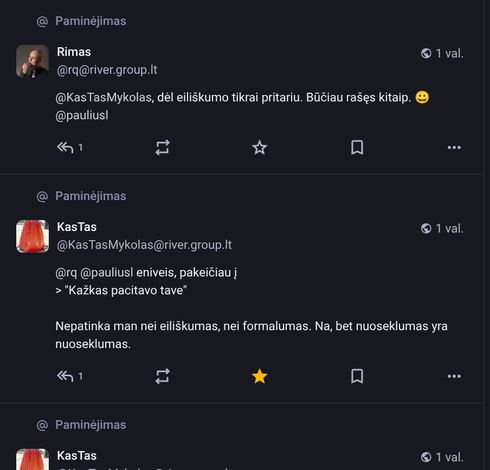Open the @KasTasMykolas@river.group.lt handle

click(x=144, y=245)
